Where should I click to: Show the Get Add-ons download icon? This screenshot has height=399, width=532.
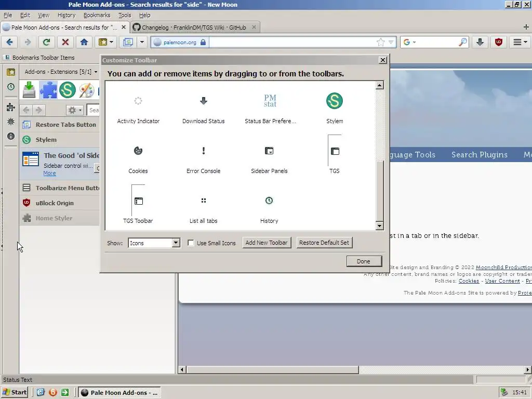pyautogui.click(x=29, y=90)
